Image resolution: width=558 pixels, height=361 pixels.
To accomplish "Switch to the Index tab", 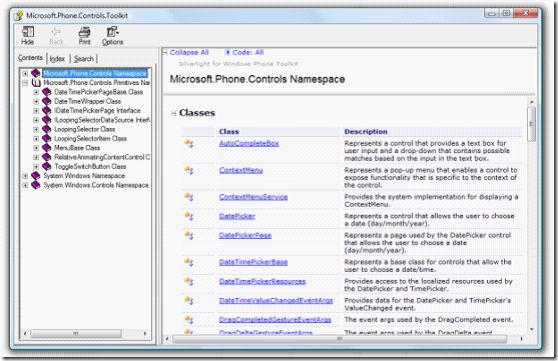I will (57, 58).
